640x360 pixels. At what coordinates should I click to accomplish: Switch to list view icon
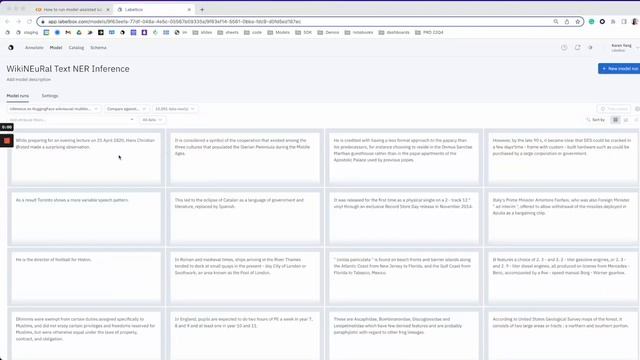click(x=626, y=120)
